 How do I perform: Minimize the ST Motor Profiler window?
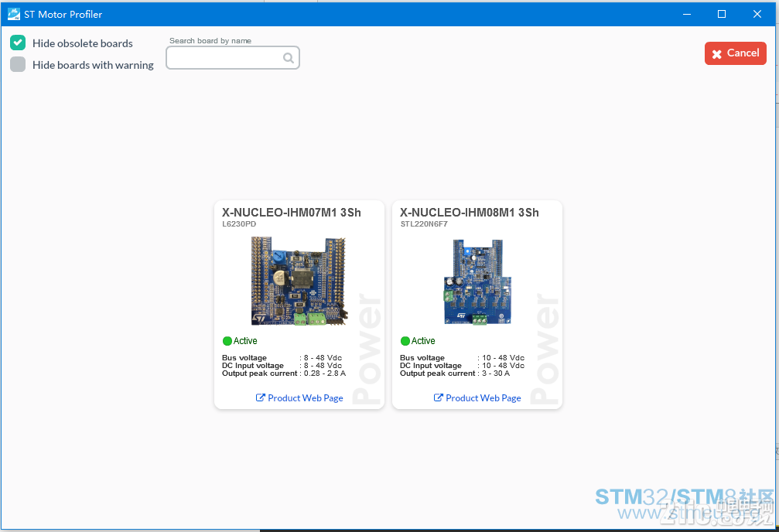[687, 14]
